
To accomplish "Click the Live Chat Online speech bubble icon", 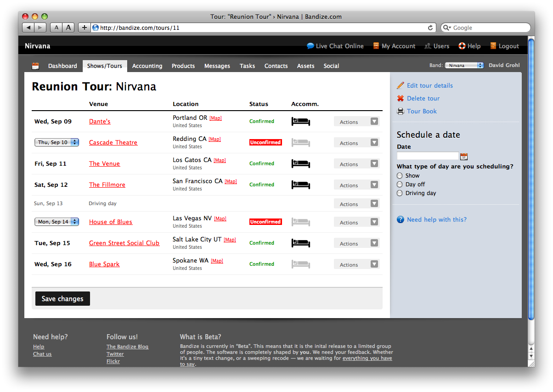I will pyautogui.click(x=310, y=46).
